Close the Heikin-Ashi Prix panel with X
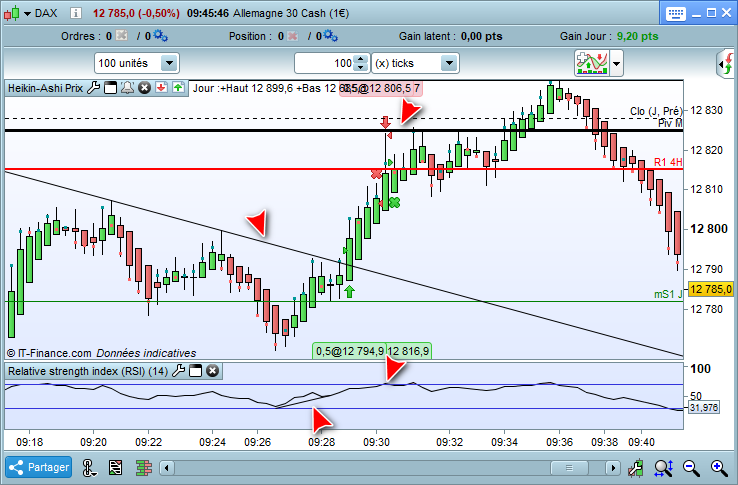738x485 pixels. [x=144, y=88]
